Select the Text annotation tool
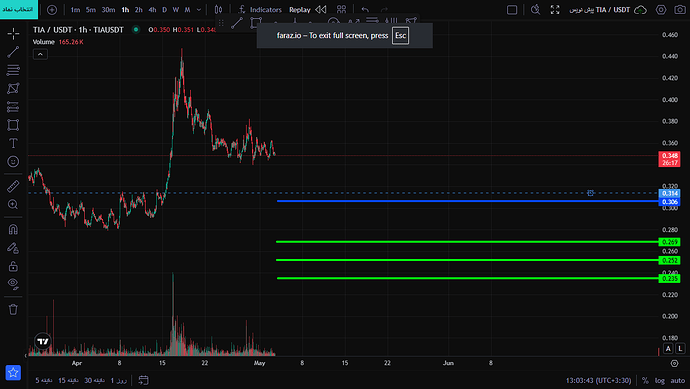This screenshot has height=389, width=690. [13, 143]
